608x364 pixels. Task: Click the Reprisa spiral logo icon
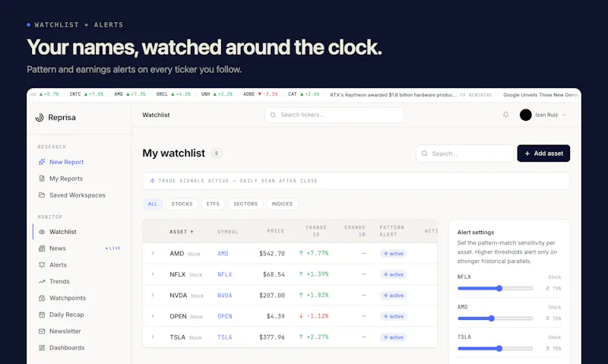(40, 118)
